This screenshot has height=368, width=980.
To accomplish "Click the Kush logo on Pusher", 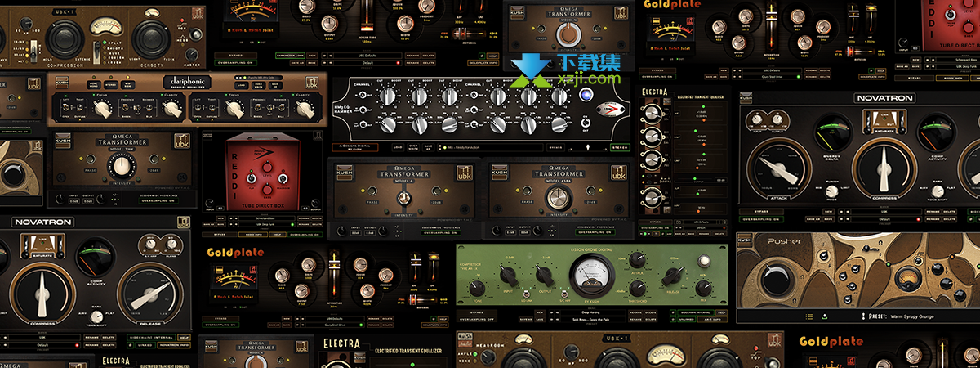I will click(x=745, y=240).
